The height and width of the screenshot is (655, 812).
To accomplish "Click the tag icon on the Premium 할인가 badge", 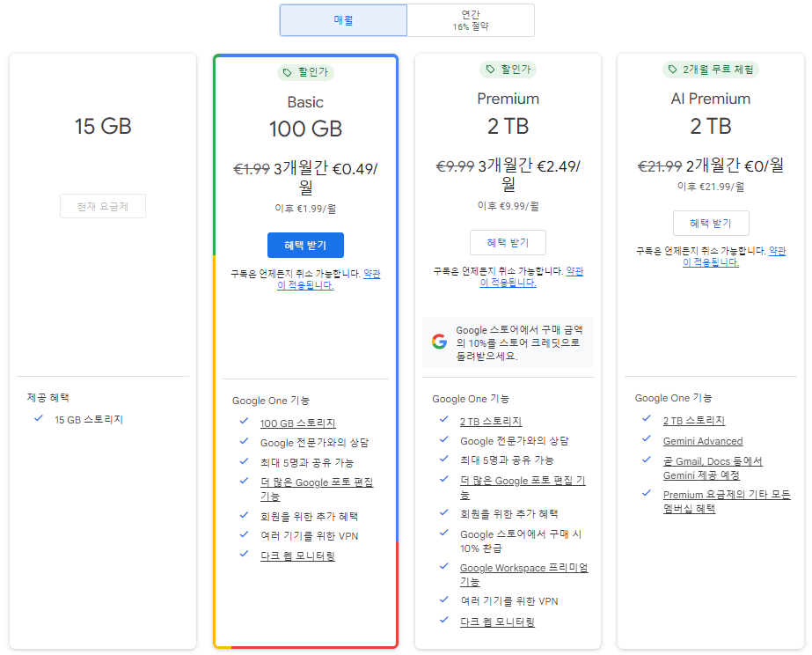I will click(490, 70).
